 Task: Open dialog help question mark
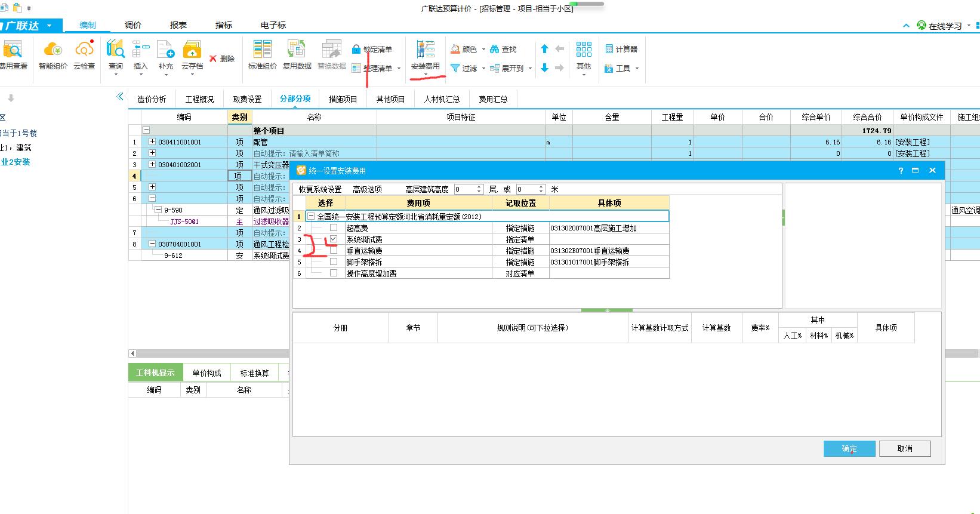click(x=901, y=171)
